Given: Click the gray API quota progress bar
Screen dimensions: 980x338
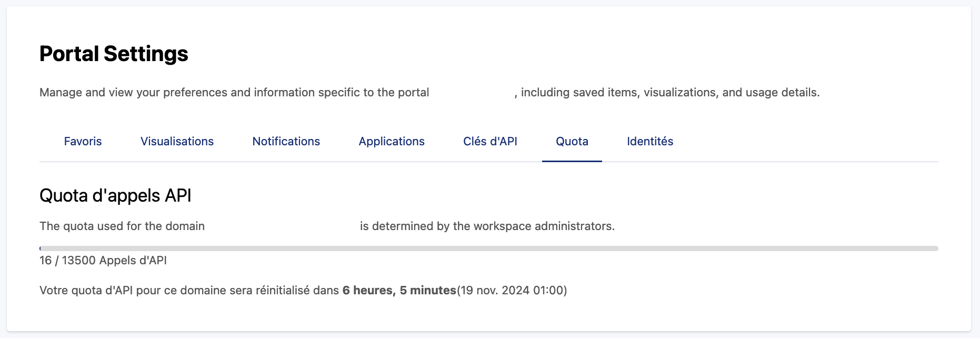Looking at the screenshot, I should [x=489, y=248].
